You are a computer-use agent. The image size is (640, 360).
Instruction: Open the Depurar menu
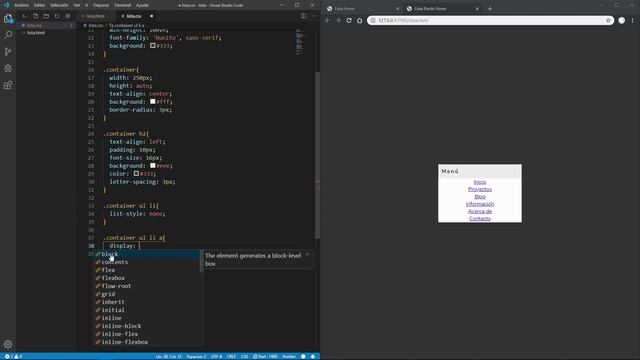click(x=101, y=5)
